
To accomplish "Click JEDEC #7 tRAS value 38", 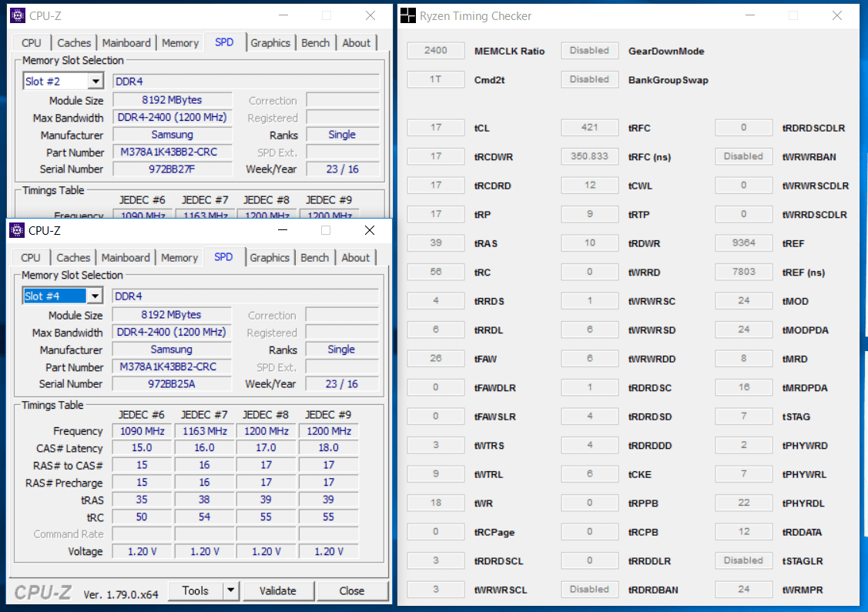I will point(205,500).
